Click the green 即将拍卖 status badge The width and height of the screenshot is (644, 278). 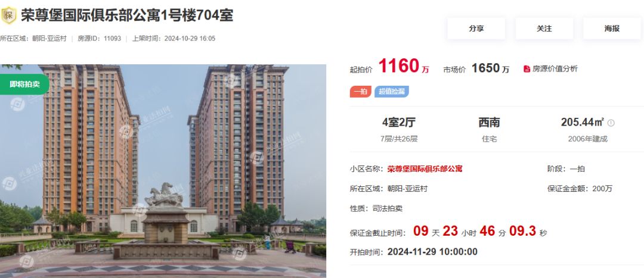(24, 84)
